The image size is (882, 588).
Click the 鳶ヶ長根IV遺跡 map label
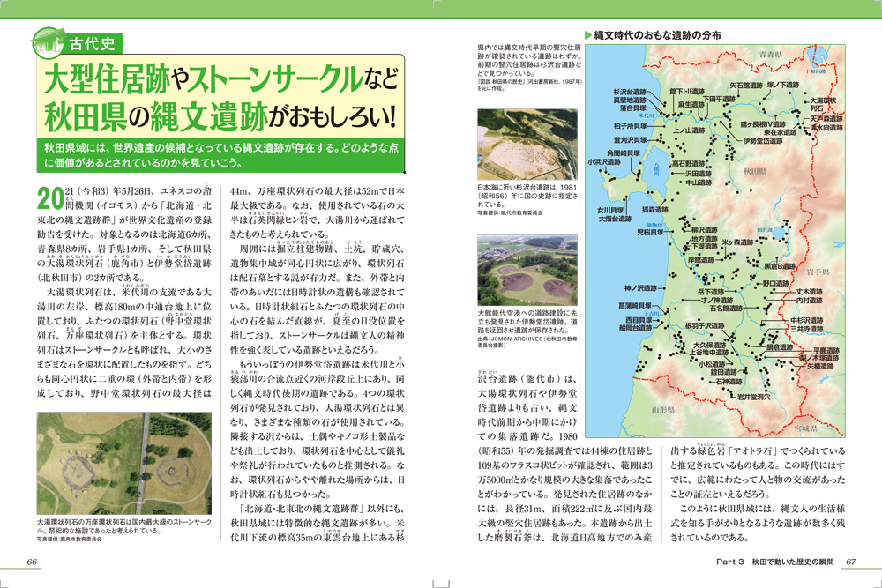pos(763,124)
